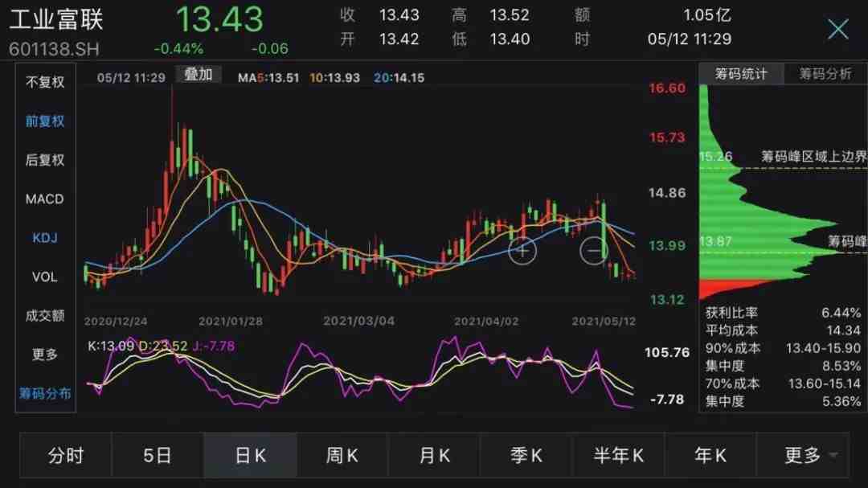Click the price axis label 16.60
The width and height of the screenshot is (868, 488).
tap(667, 88)
